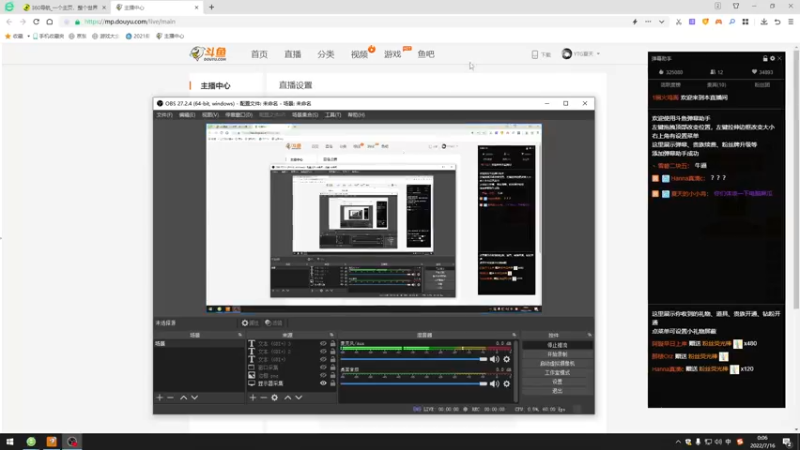
Task: Click lock icon in danmu helper panel header
Action: coord(765,59)
